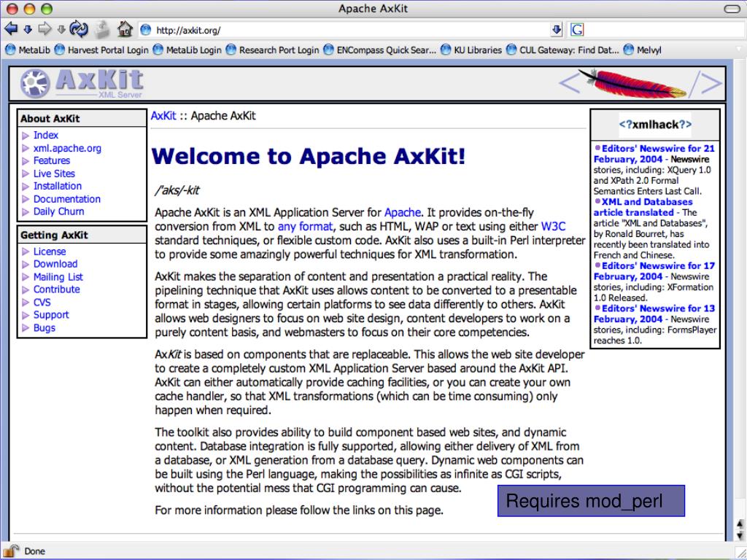Click the 'Done' status bar text
The image size is (747, 560).
click(x=35, y=551)
